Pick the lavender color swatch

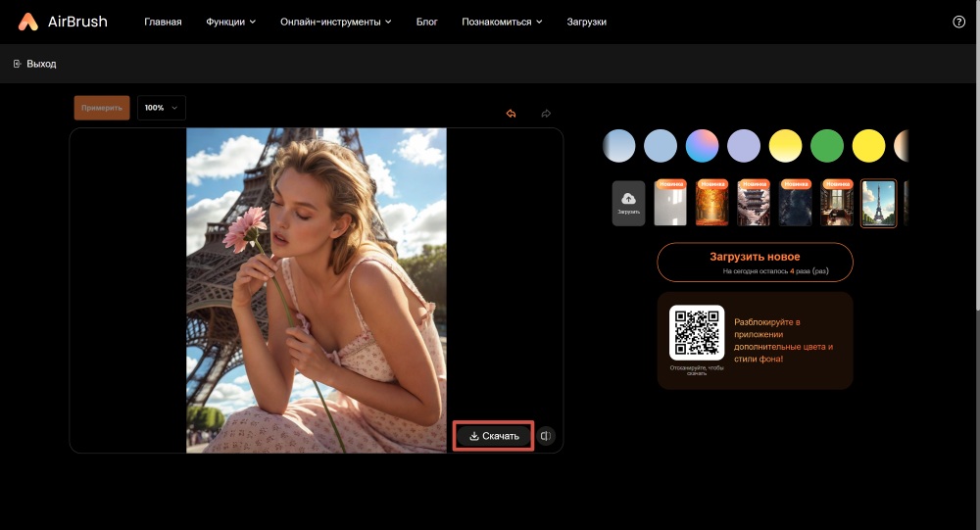pyautogui.click(x=744, y=146)
